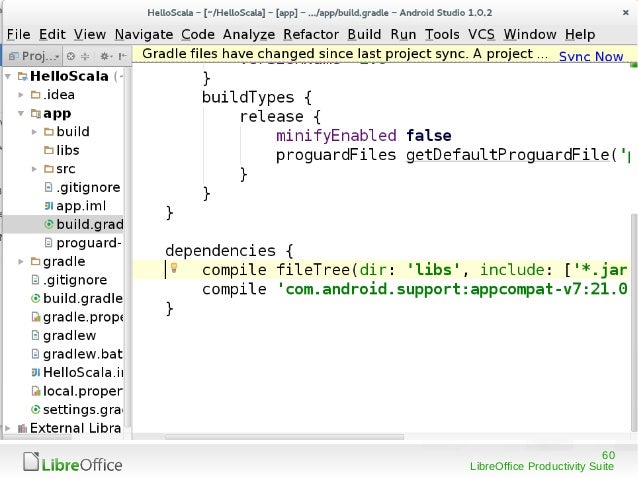The width and height of the screenshot is (638, 479).
Task: Select the root build.gradle file
Action: click(83, 298)
